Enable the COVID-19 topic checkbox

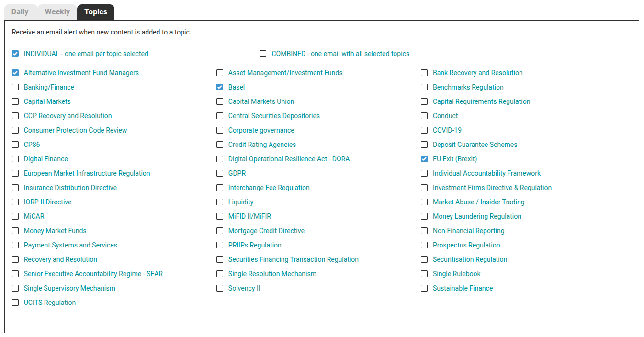424,130
